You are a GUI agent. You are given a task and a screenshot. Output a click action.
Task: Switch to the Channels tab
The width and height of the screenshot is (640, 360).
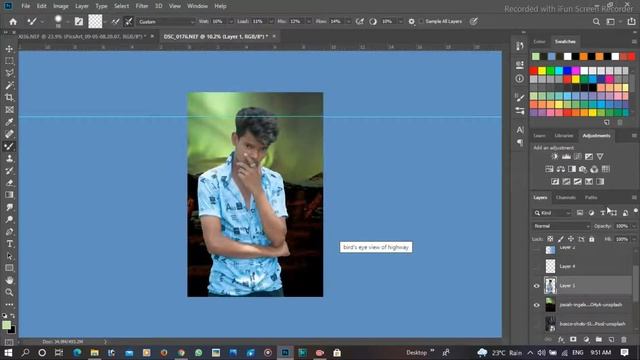coord(566,198)
